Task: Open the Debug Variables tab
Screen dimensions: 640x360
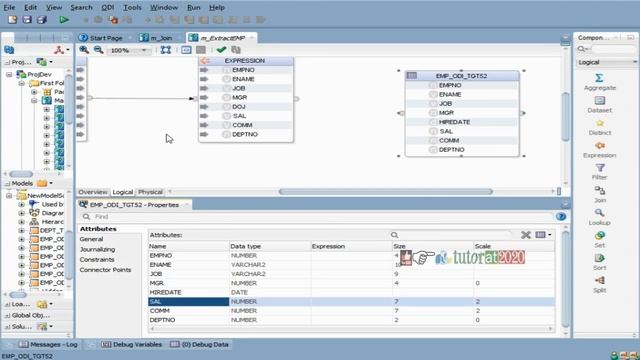Action: coord(131,344)
